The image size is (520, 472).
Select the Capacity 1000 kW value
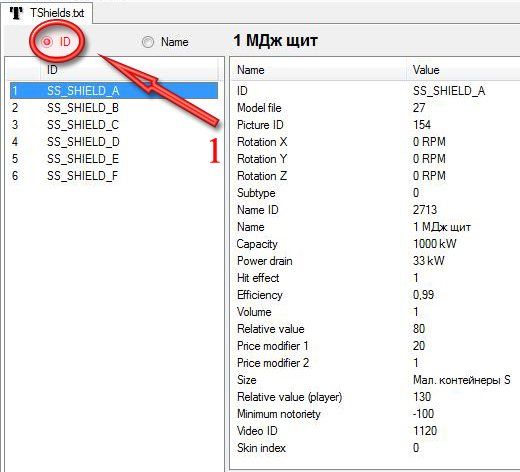(x=434, y=244)
